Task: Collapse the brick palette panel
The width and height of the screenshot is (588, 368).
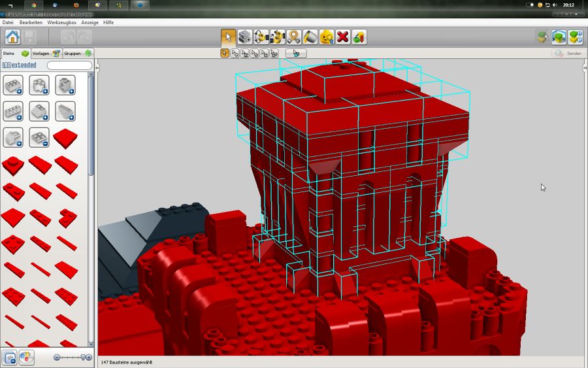Action: click(97, 67)
